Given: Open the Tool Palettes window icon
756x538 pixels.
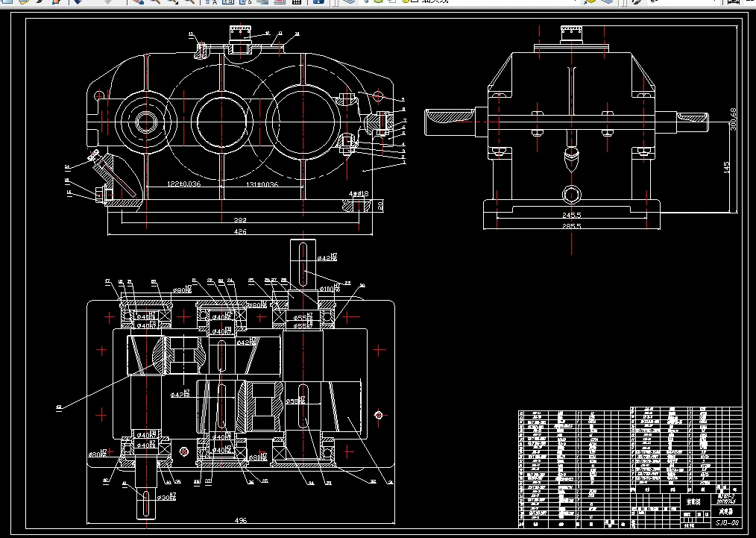Looking at the screenshot, I should coord(245,2).
